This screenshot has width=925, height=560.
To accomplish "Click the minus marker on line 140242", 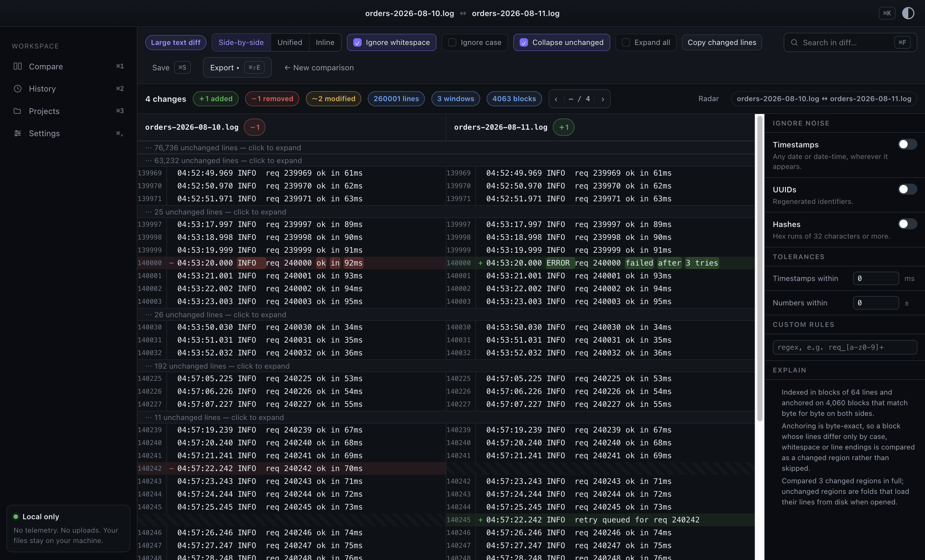I will pyautogui.click(x=171, y=468).
